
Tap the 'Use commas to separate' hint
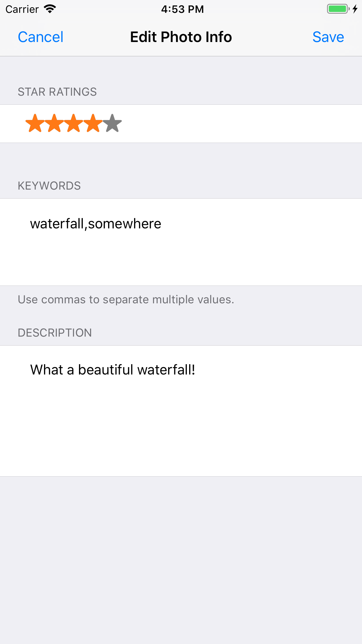tap(126, 300)
